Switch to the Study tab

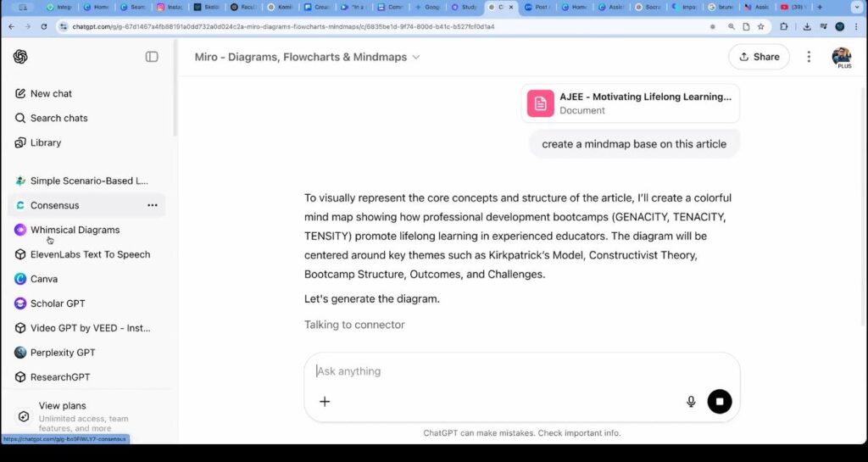pyautogui.click(x=464, y=7)
